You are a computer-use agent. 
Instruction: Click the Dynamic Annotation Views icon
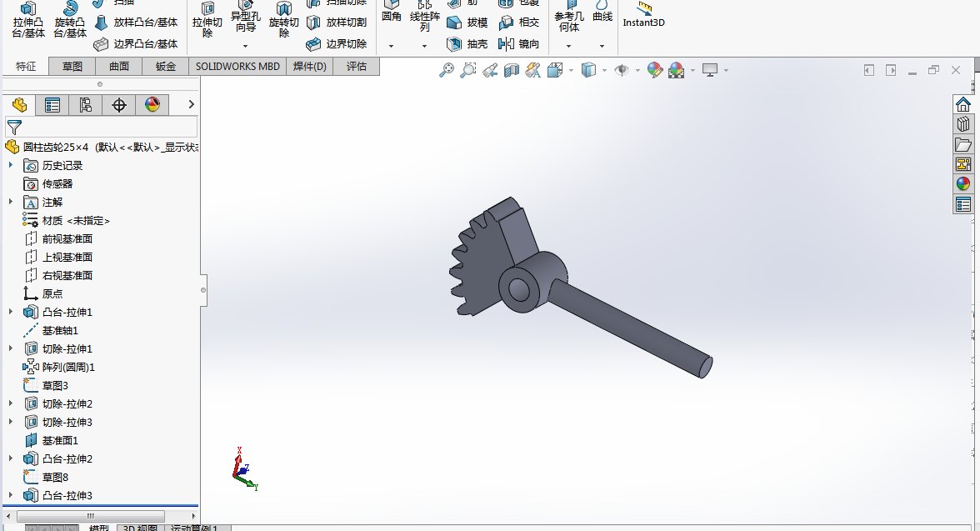pos(532,70)
